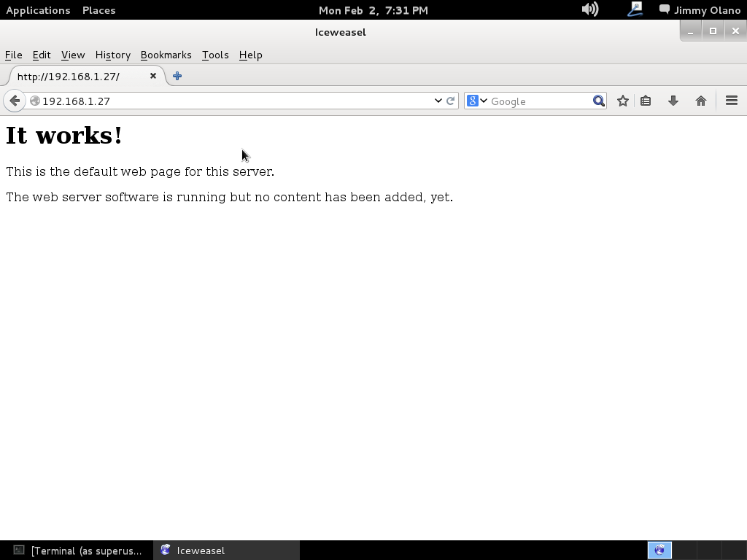The height and width of the screenshot is (560, 747).
Task: Close the 192.168.1.27 tab
Action: coord(153,76)
